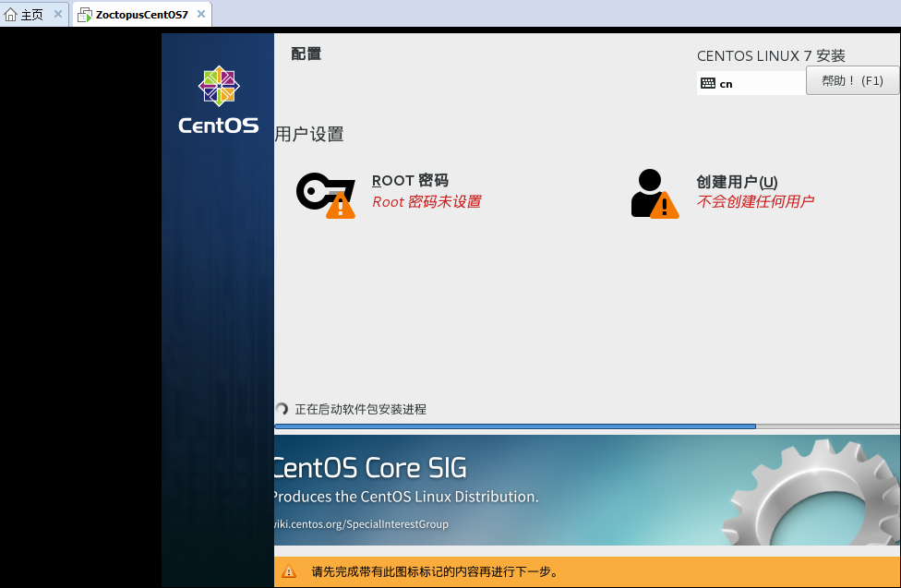Viewport: 901px width, 588px height.
Task: Click the warning triangle in orange bar
Action: pos(288,571)
